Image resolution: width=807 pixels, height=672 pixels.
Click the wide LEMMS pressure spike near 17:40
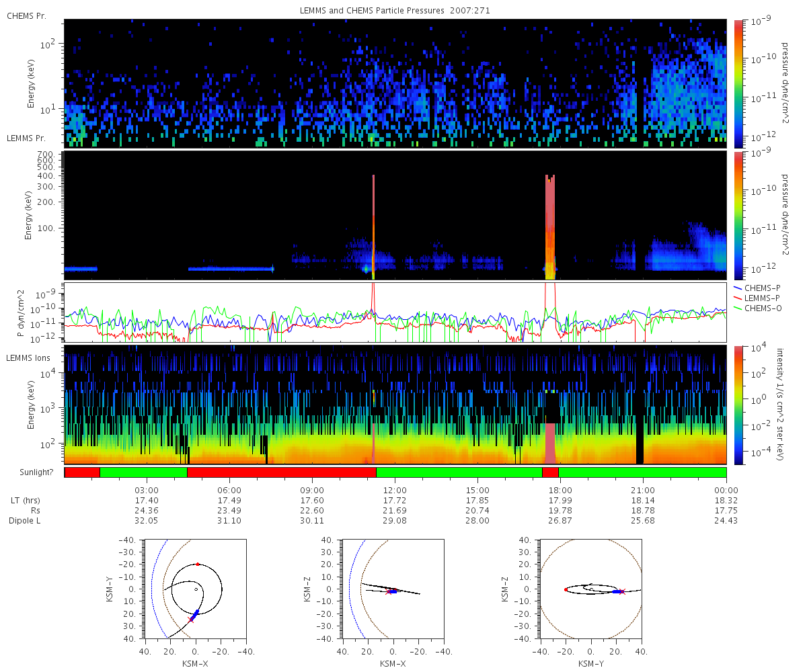tap(551, 226)
